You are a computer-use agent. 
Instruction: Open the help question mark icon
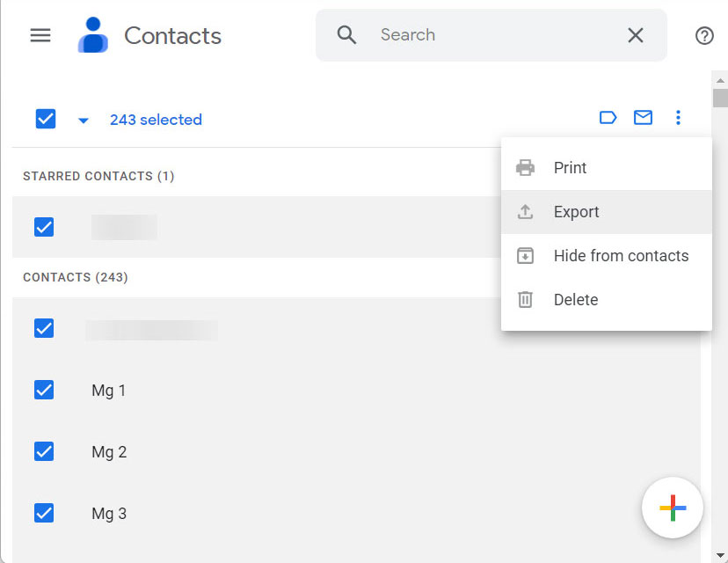click(704, 35)
